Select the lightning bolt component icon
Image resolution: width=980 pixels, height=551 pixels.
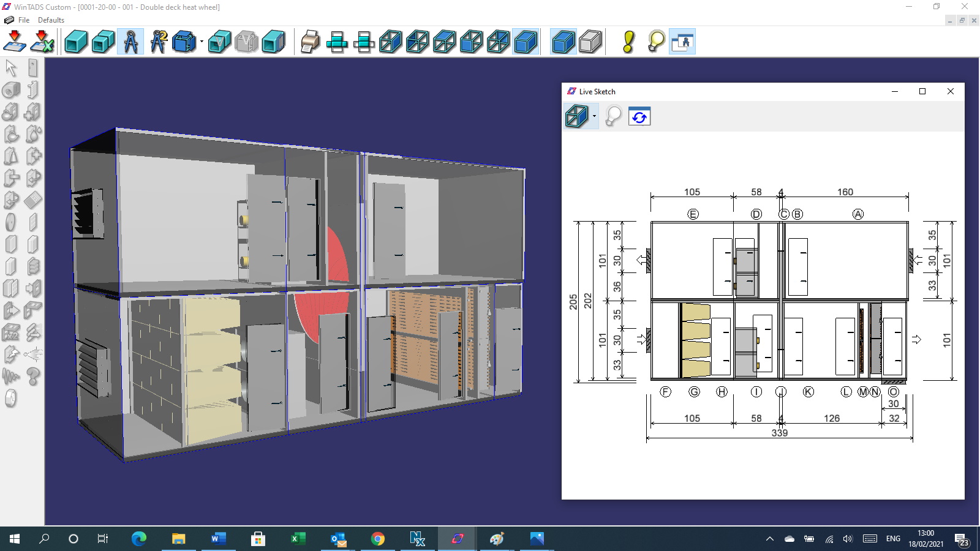click(11, 353)
